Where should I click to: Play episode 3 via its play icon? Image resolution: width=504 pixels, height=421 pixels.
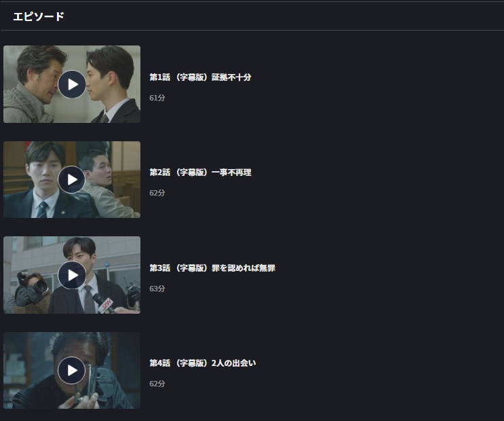tap(72, 275)
